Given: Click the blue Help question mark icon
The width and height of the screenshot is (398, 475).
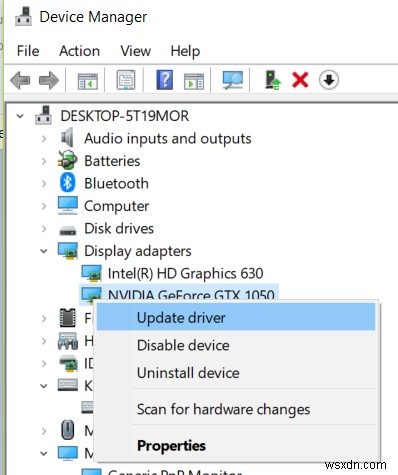Looking at the screenshot, I should (165, 80).
